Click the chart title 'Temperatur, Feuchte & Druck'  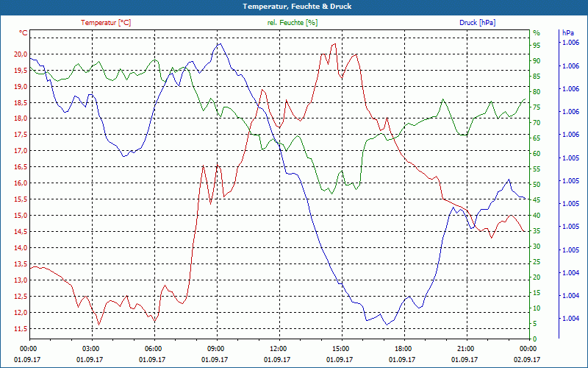click(x=297, y=7)
